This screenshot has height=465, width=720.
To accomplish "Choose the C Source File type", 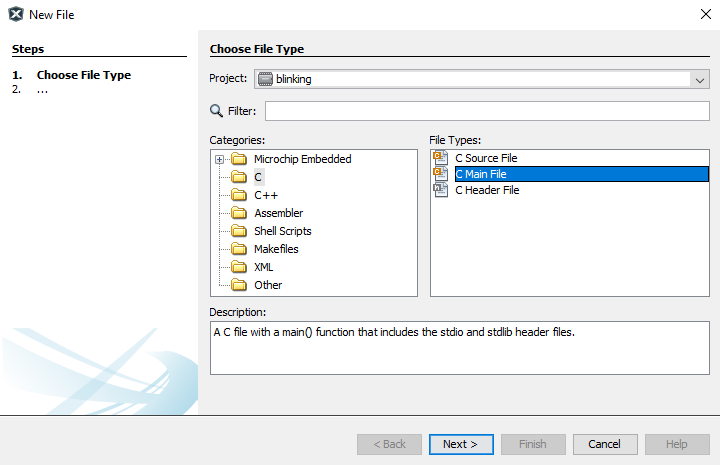I will tap(486, 158).
